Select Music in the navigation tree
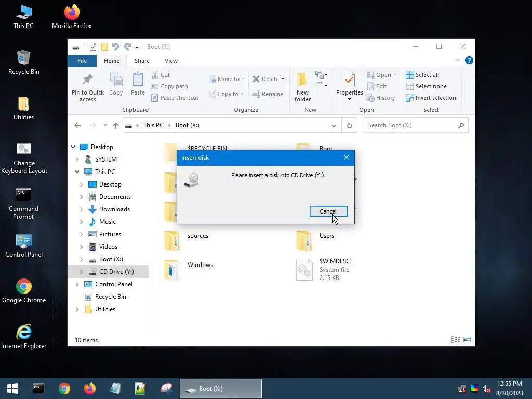 (107, 222)
